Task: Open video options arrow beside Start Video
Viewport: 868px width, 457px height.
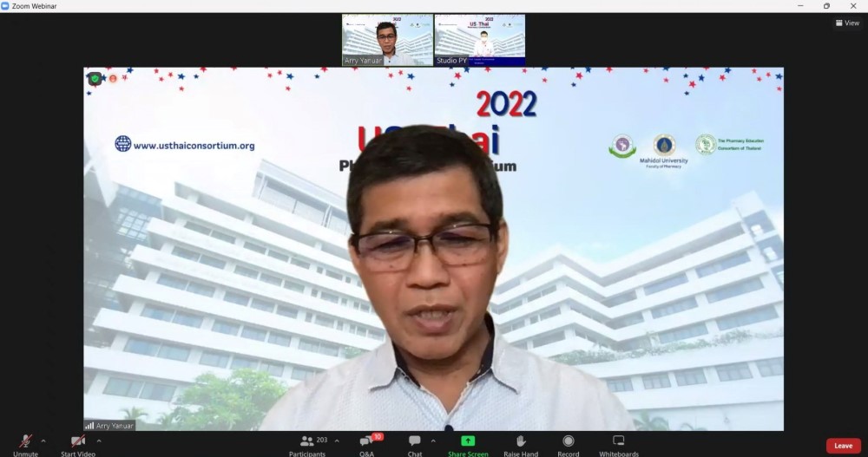Action: pos(99,441)
